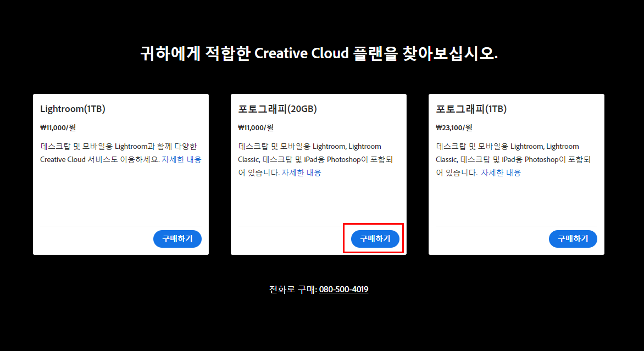This screenshot has height=351, width=644.
Task: Click the 전화로 구매 label text
Action: [292, 289]
